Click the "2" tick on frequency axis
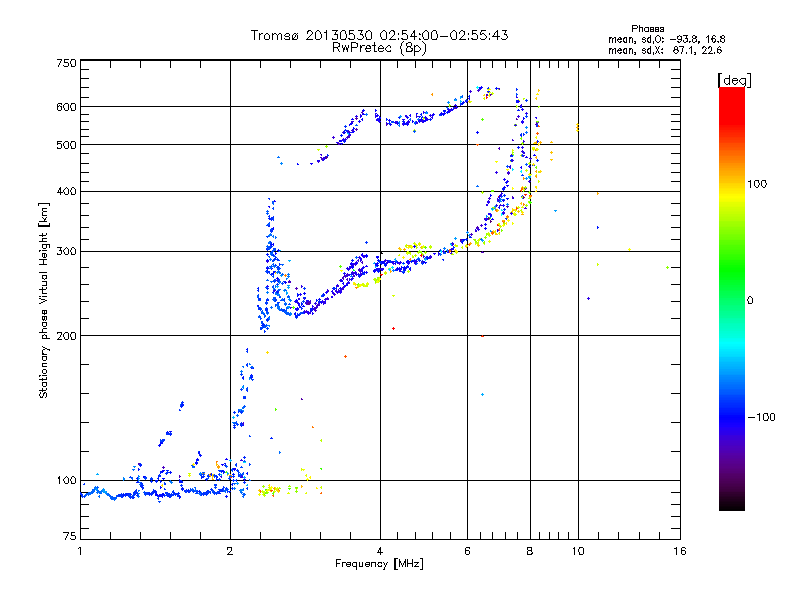 230,551
